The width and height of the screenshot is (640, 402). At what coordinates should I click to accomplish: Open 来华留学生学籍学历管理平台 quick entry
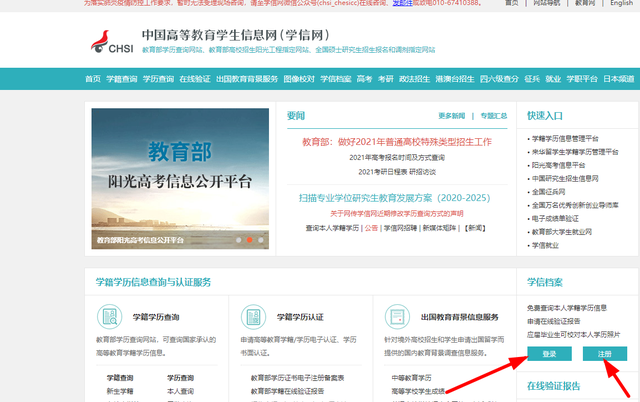575,152
